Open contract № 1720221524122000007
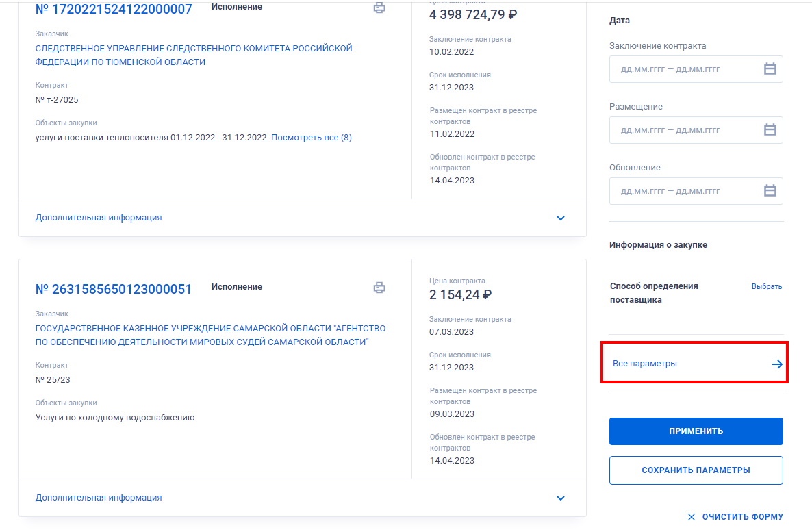This screenshot has width=812, height=532. point(114,10)
